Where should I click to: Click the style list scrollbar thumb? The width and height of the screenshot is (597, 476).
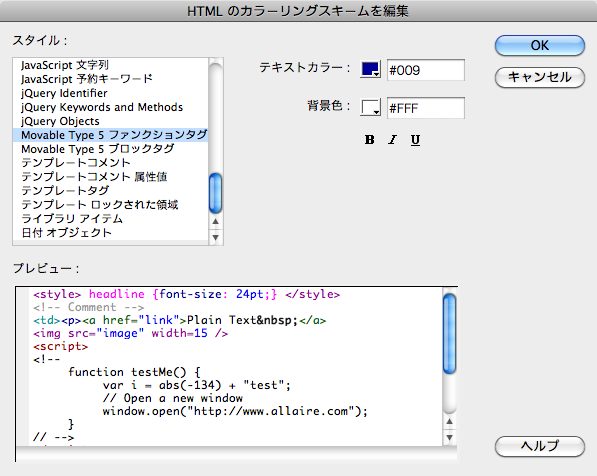(x=215, y=193)
